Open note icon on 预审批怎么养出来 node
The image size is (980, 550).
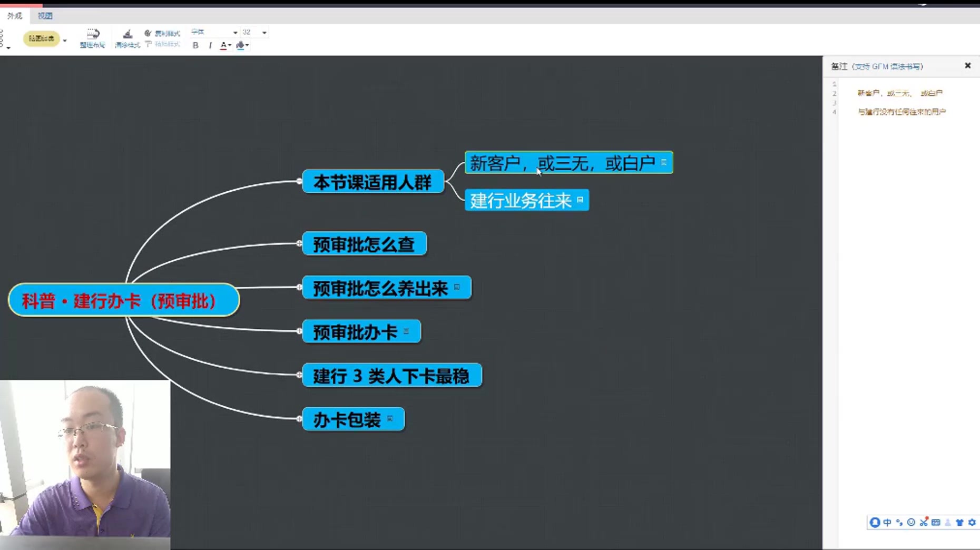point(457,287)
